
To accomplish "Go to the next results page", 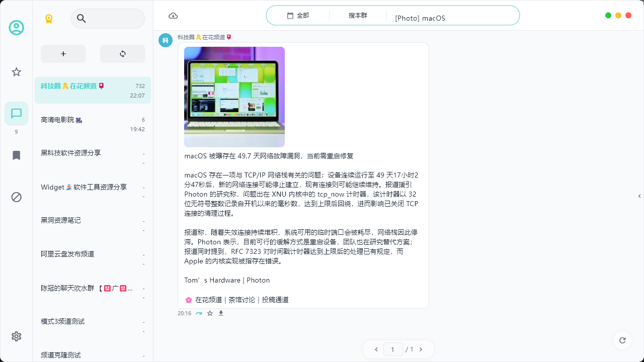I will tap(421, 349).
